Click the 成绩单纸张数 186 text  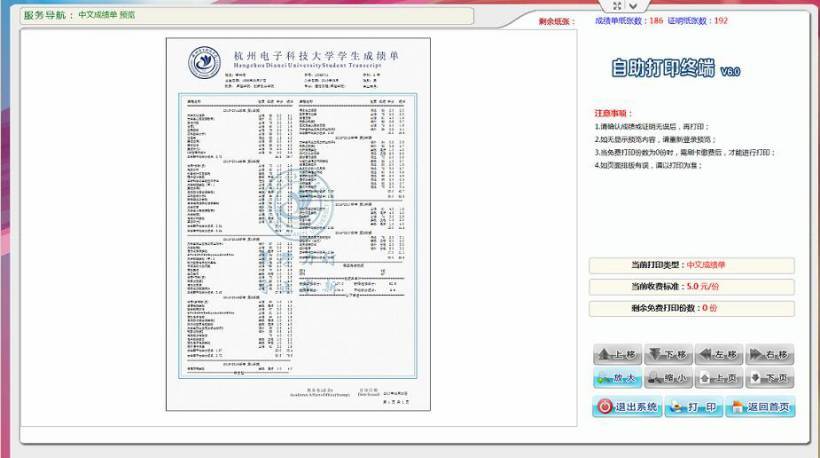pos(629,21)
